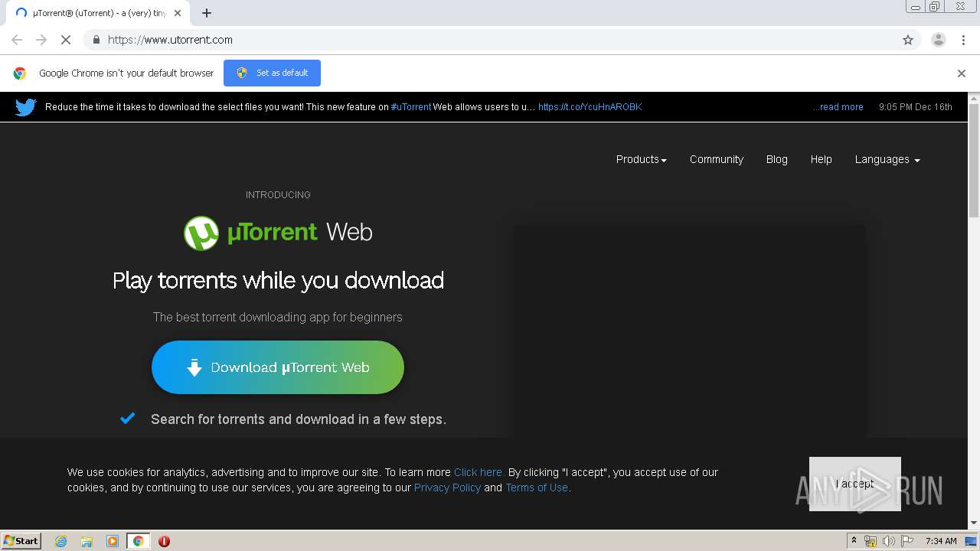
Task: Dismiss the default browser notification bar
Action: pyautogui.click(x=962, y=73)
